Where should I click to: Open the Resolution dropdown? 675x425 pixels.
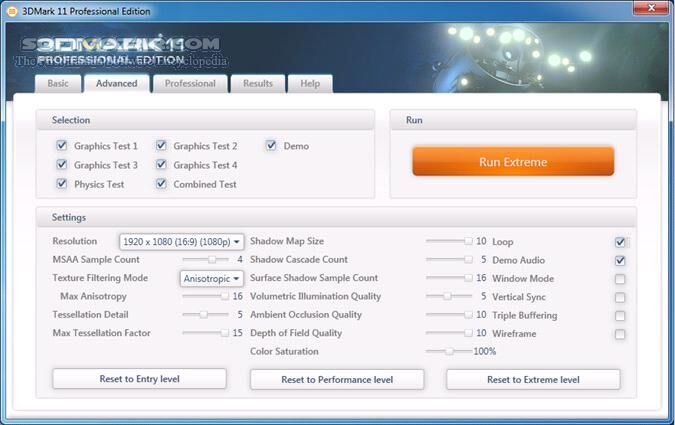181,242
